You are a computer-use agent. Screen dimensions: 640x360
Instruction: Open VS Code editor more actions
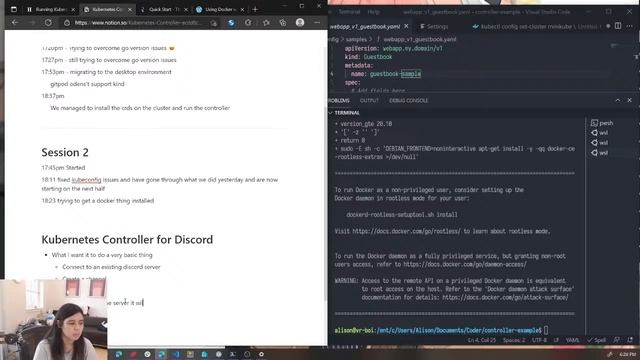630,26
